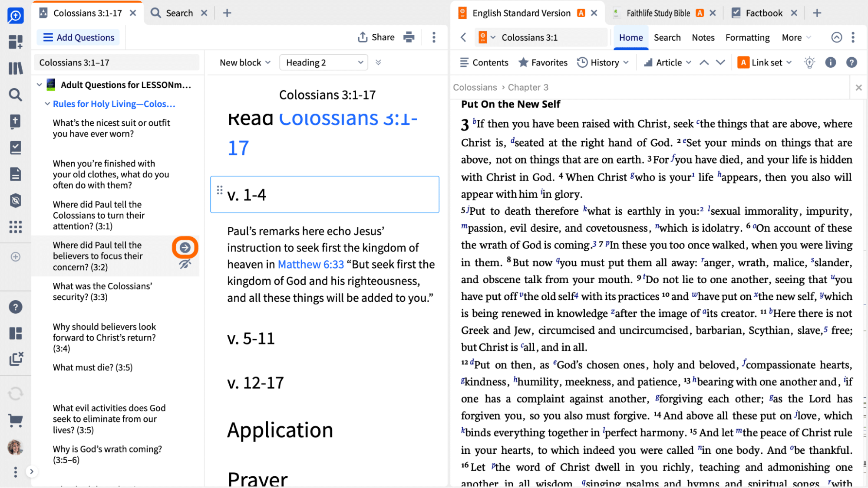Viewport: 868px width, 488px height.
Task: Open the Link set dropdown
Action: 765,62
